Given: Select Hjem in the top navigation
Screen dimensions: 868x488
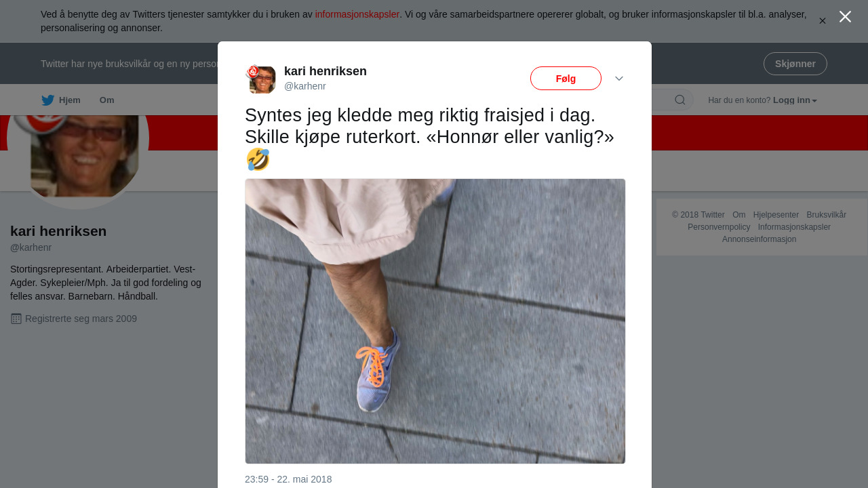Looking at the screenshot, I should (70, 100).
